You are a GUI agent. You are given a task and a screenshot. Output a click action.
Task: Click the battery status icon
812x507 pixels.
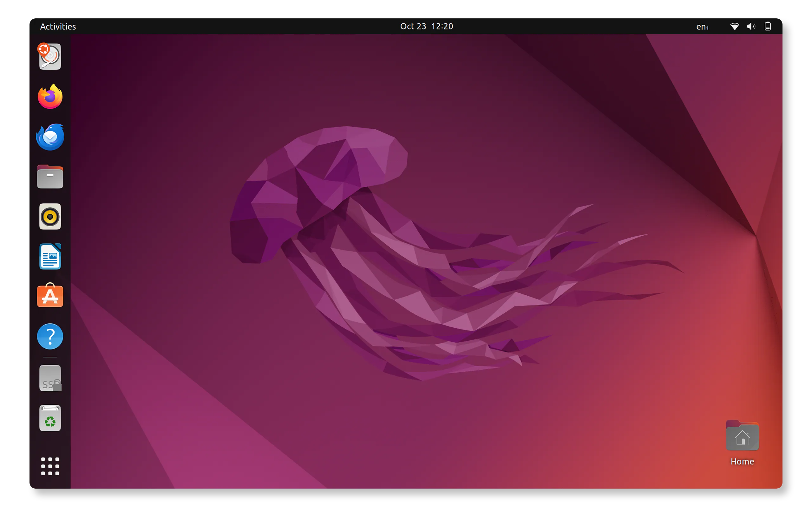(767, 27)
